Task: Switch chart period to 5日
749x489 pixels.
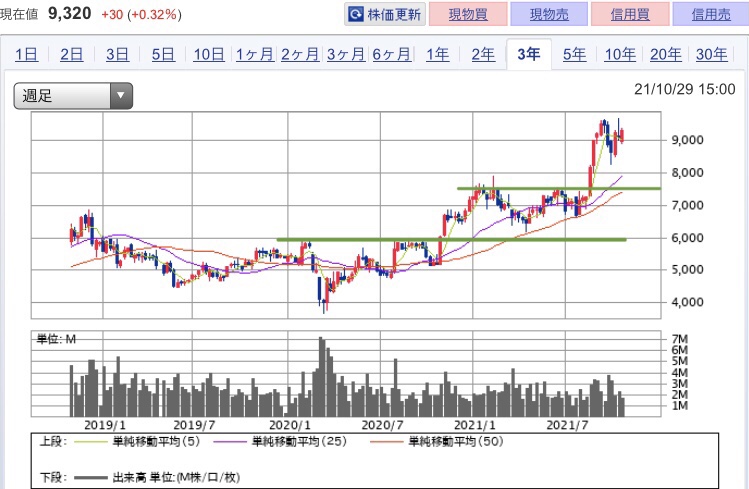Action: (163, 54)
